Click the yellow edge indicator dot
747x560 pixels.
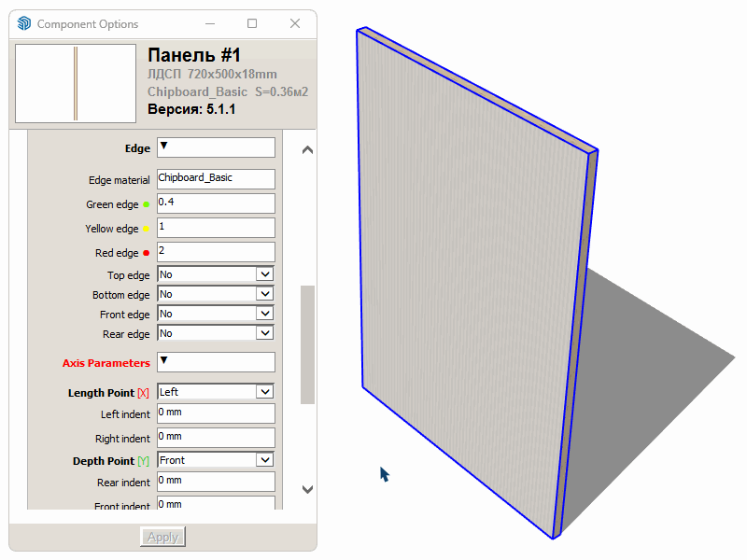[x=147, y=228]
